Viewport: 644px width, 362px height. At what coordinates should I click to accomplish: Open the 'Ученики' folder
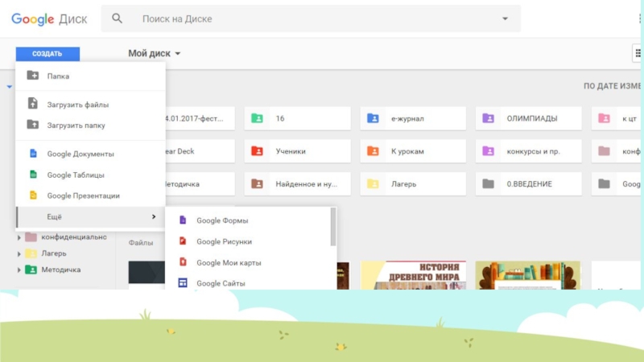click(x=298, y=151)
